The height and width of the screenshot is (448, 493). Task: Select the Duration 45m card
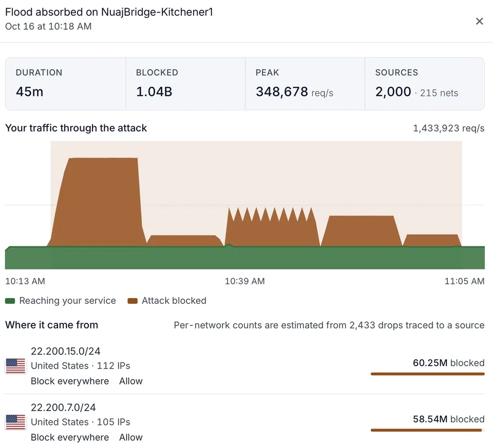pyautogui.click(x=66, y=84)
